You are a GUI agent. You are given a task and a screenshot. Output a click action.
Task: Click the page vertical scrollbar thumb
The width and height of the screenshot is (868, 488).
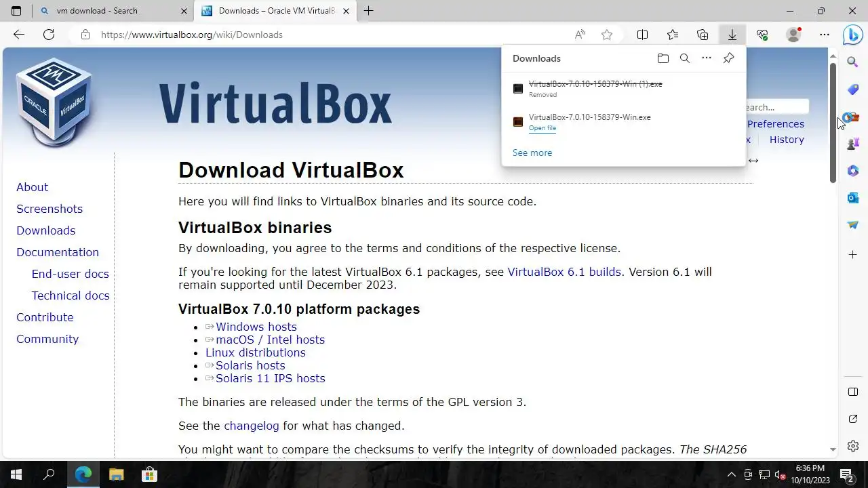(x=833, y=122)
